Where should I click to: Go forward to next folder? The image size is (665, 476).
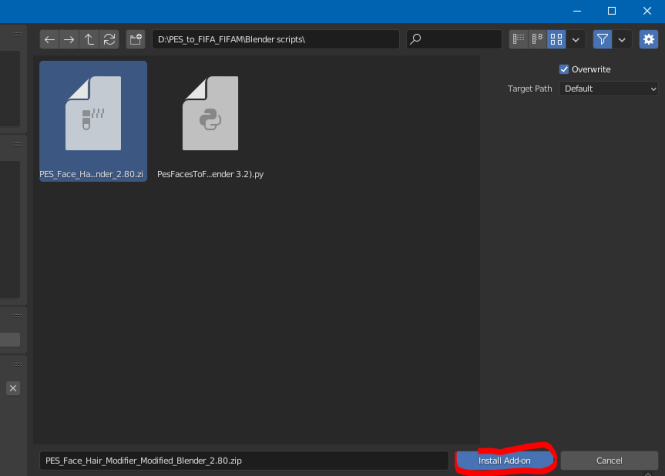tap(69, 39)
